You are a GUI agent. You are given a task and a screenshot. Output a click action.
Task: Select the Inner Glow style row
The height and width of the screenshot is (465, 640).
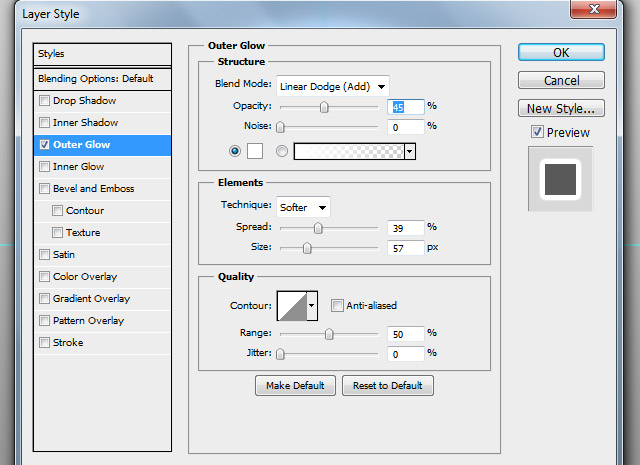[x=102, y=167]
